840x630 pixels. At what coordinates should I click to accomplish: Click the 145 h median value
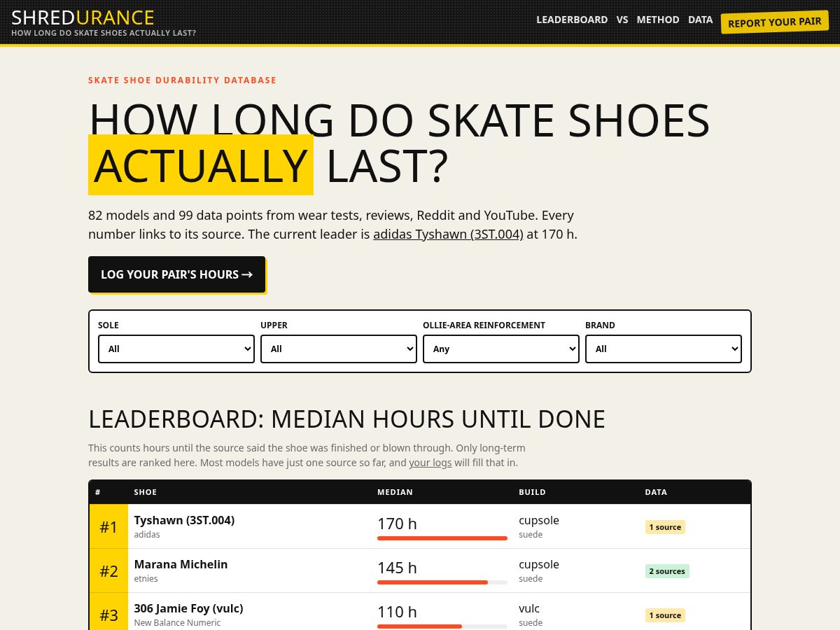click(397, 568)
